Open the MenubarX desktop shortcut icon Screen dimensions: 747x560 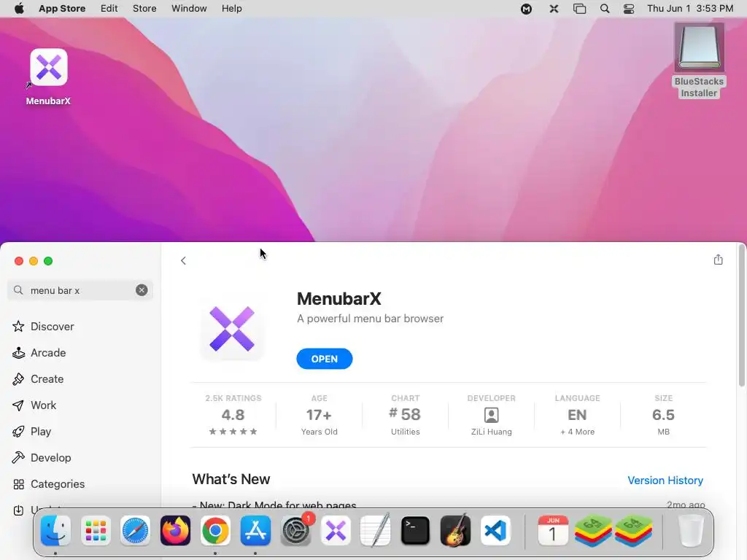(x=49, y=67)
